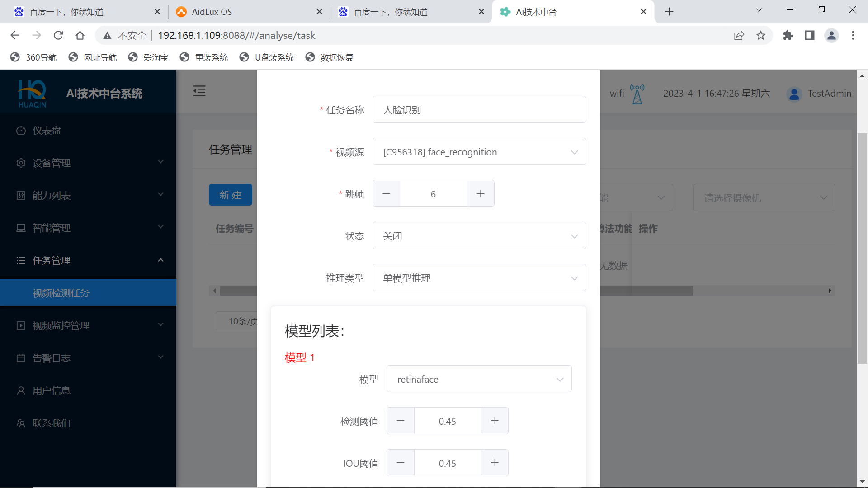Click the page vertical scrollbar thumb
The height and width of the screenshot is (488, 868).
tap(862, 249)
